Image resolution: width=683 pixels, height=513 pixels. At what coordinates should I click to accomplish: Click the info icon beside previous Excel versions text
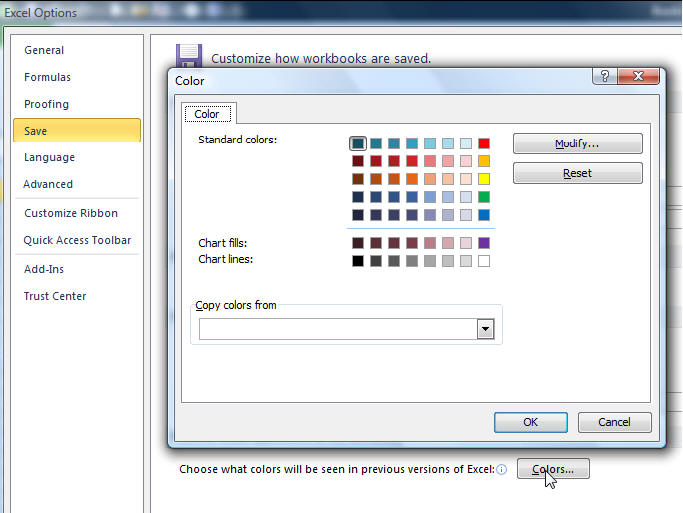click(x=502, y=469)
